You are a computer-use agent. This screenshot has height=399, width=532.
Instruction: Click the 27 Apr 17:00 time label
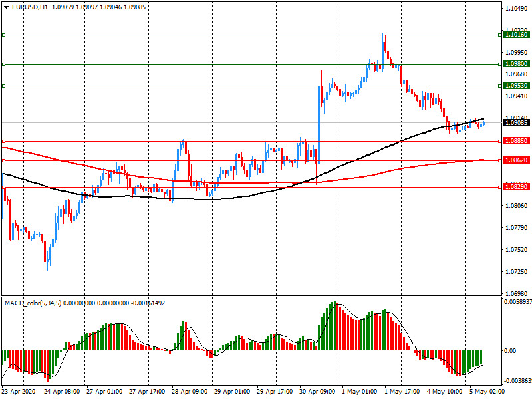[x=147, y=392]
